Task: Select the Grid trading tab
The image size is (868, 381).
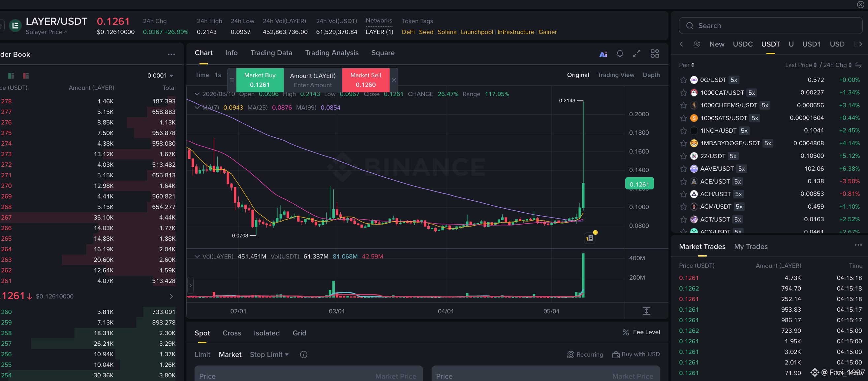Action: click(x=299, y=333)
